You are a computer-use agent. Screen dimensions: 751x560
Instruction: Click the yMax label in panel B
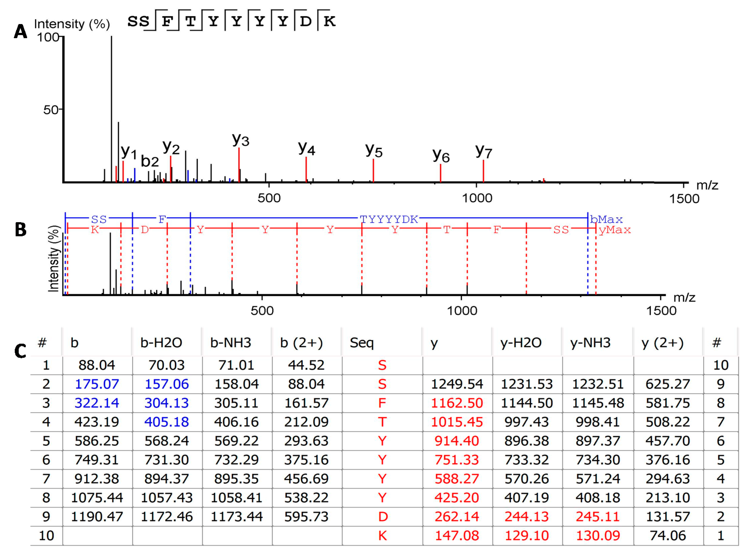[614, 230]
